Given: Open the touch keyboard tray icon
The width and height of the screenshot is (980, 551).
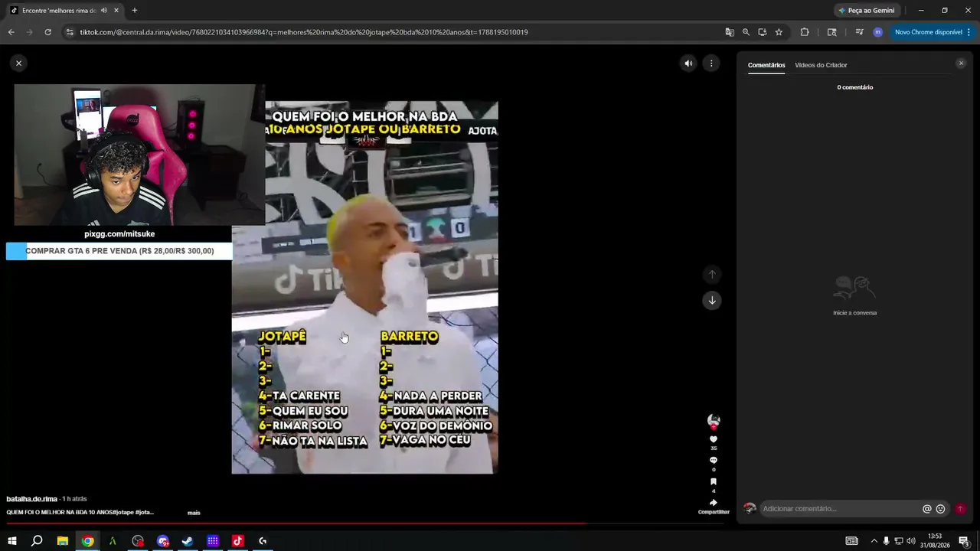Looking at the screenshot, I should [851, 541].
